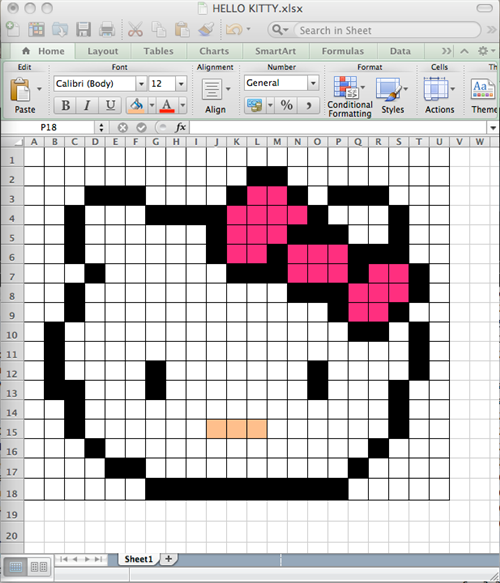
Task: Click the Name Box stepper arrows
Action: pyautogui.click(x=101, y=128)
